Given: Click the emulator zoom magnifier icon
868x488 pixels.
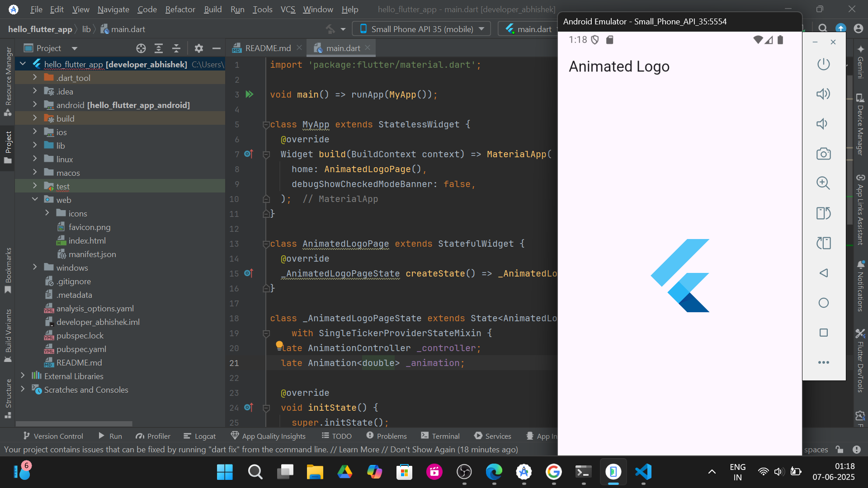Looking at the screenshot, I should pos(823,183).
